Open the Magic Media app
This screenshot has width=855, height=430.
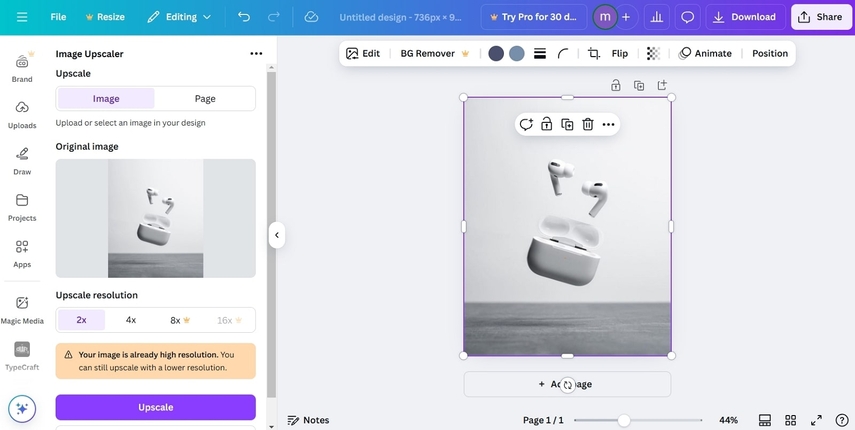click(x=22, y=308)
